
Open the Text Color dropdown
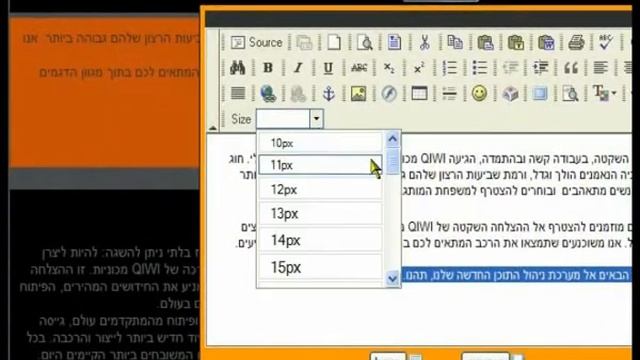click(x=604, y=93)
